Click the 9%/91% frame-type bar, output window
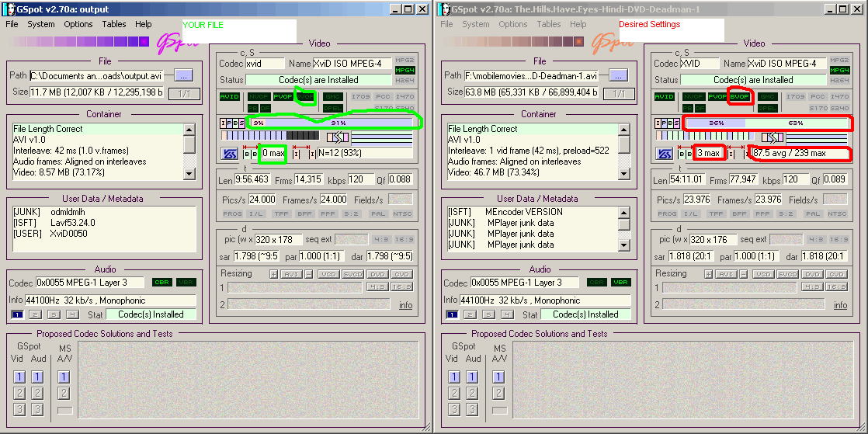The height and width of the screenshot is (434, 868). click(331, 123)
